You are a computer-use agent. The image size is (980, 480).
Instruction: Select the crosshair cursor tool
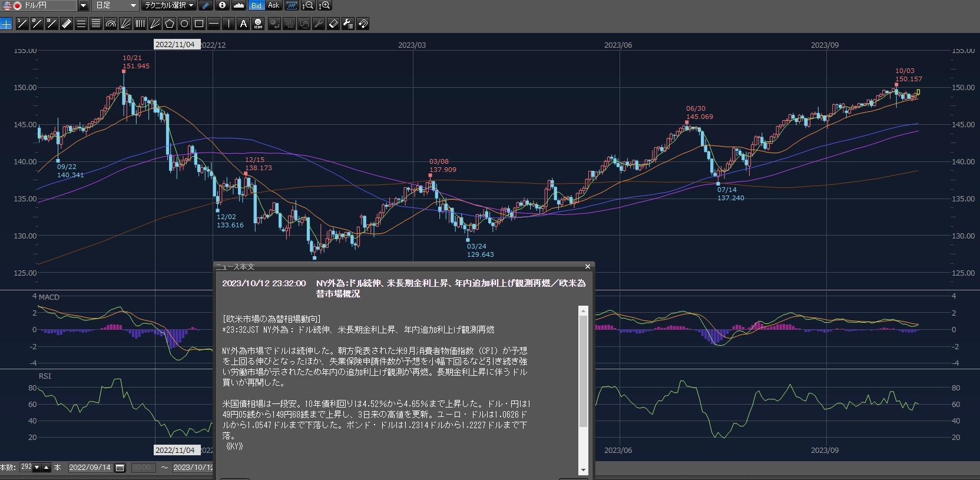coord(6,24)
